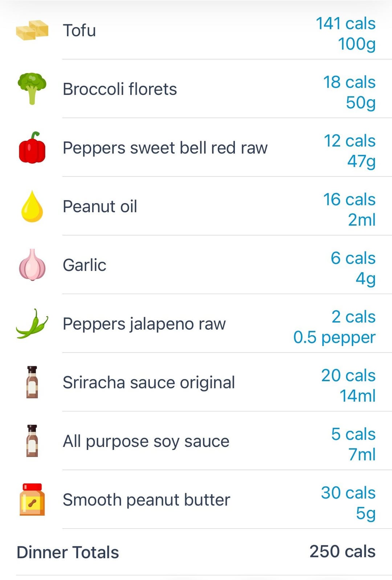392x580 pixels.
Task: Tap the broccoli icon
Action: [x=32, y=89]
